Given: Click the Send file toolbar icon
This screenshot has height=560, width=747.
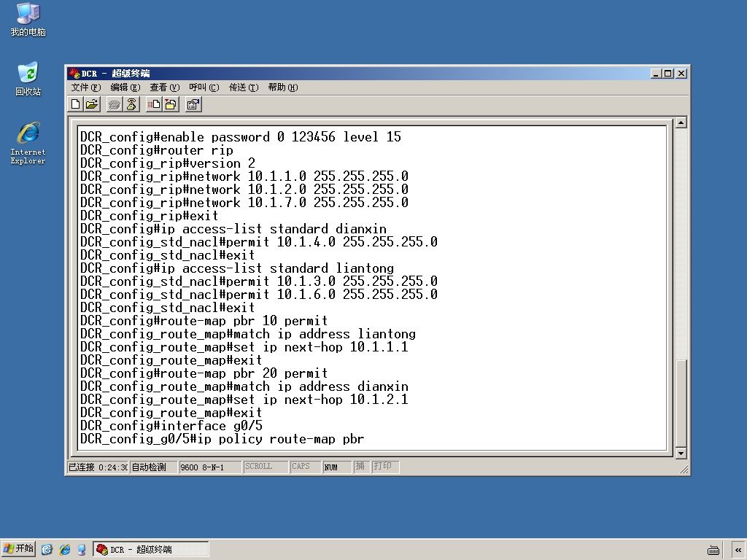Looking at the screenshot, I should 154,104.
